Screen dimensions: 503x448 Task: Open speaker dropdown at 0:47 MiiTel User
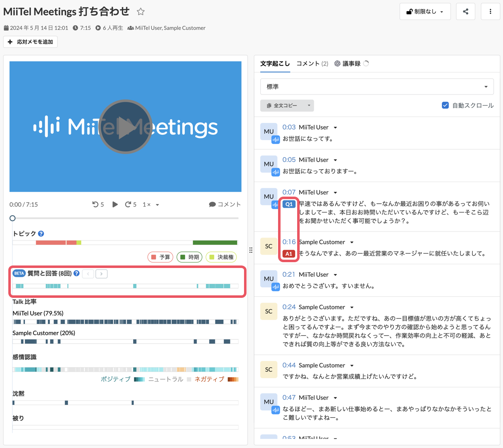[335, 398]
